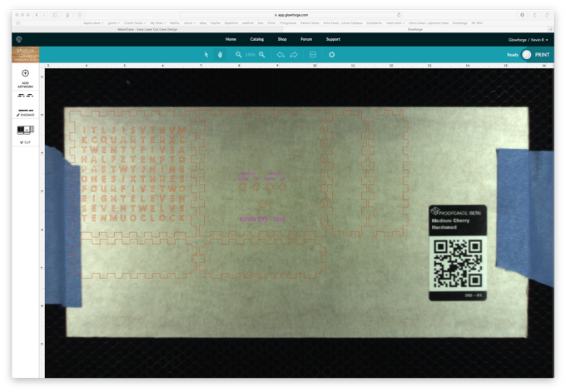Open the 150% zoom level field
Image resolution: width=566 pixels, height=392 pixels.
(251, 54)
